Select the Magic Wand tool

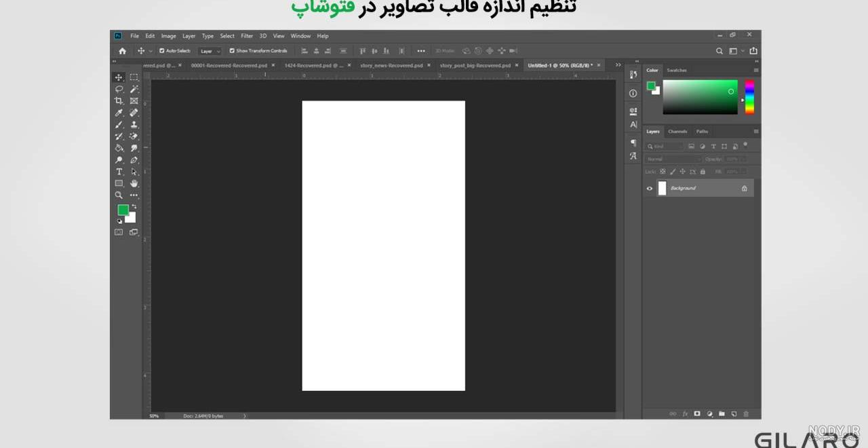[134, 89]
